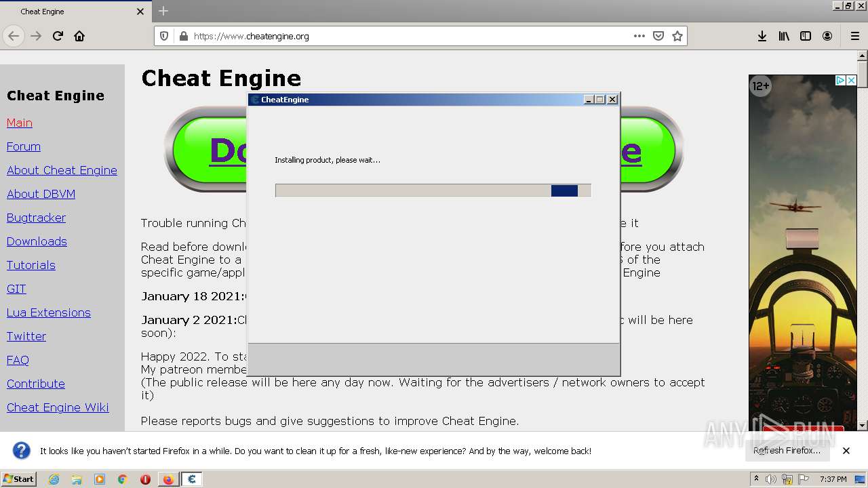Image resolution: width=868 pixels, height=488 pixels.
Task: Open the About Cheat Engine link
Action: [62, 170]
